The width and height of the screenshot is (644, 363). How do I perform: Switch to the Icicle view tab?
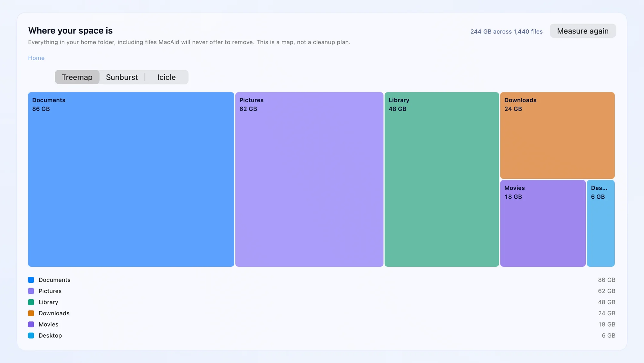coord(166,77)
